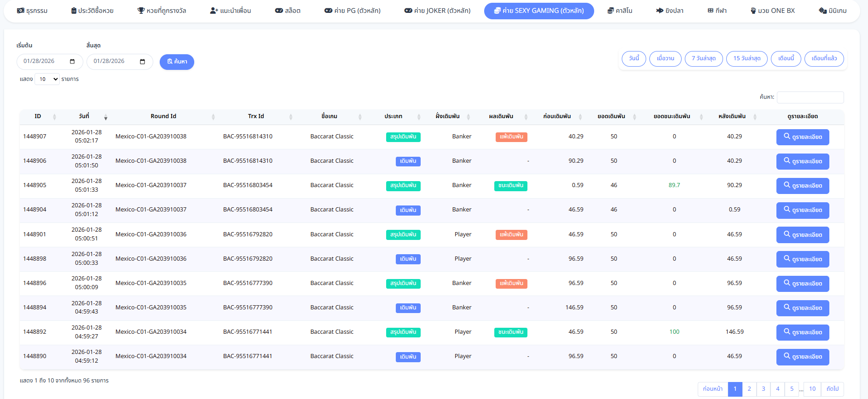Screen dimensions: 868x399
Task: Click ถัดไป next page button
Action: (832, 389)
